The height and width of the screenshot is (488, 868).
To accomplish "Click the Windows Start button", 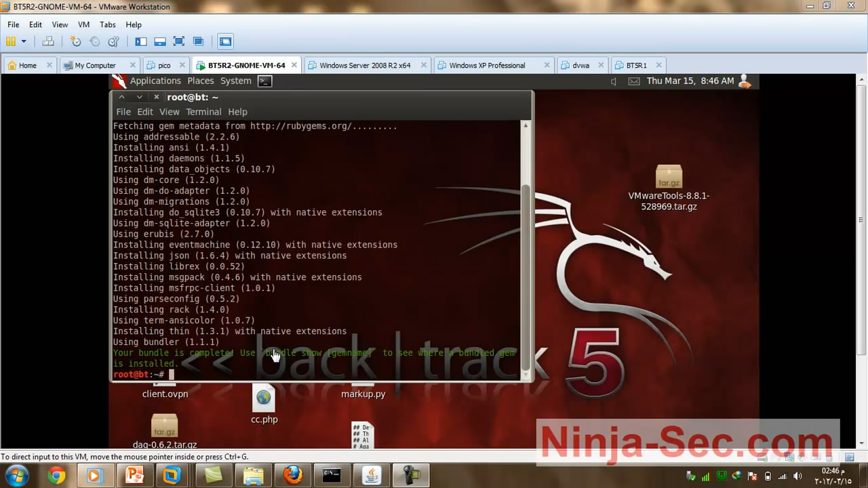I will (x=16, y=476).
